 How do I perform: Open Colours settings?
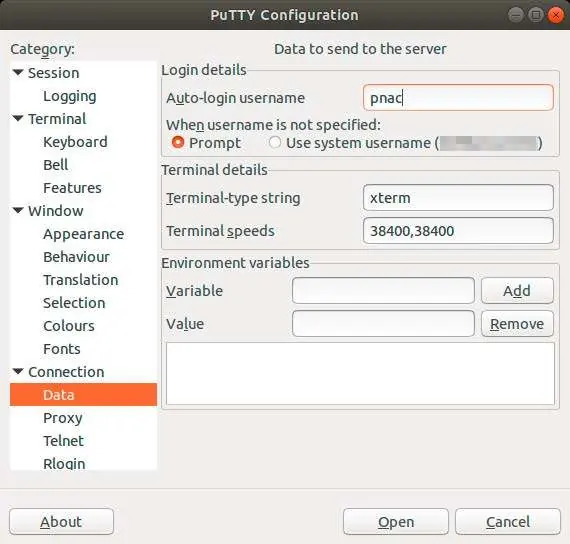click(x=69, y=326)
